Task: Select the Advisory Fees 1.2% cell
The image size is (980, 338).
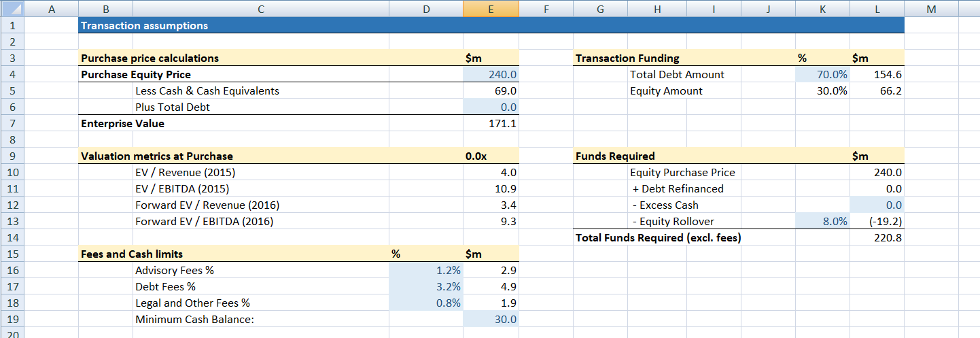Action: [425, 271]
